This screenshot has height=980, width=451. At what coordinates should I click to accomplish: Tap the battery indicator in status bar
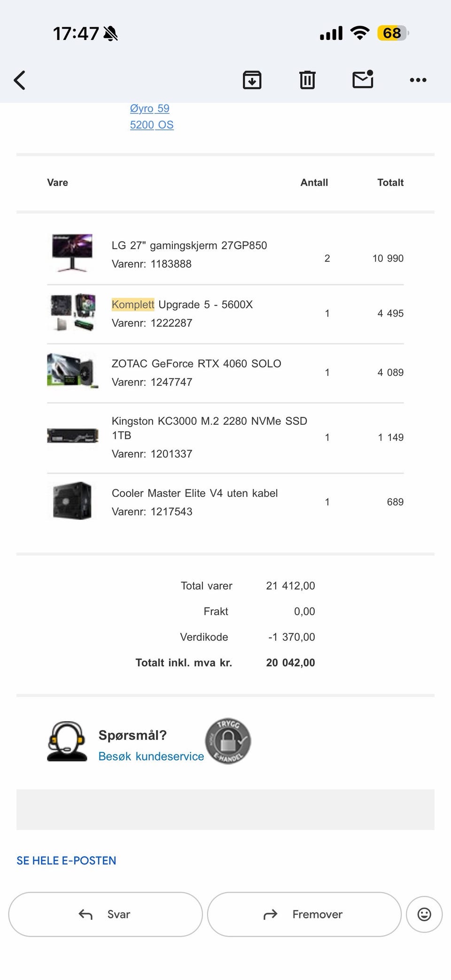pos(393,33)
